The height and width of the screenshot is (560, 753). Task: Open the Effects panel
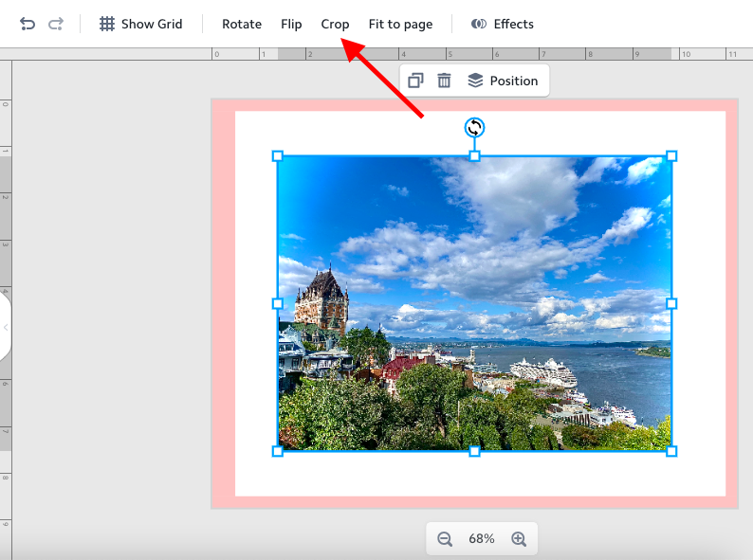click(x=503, y=24)
